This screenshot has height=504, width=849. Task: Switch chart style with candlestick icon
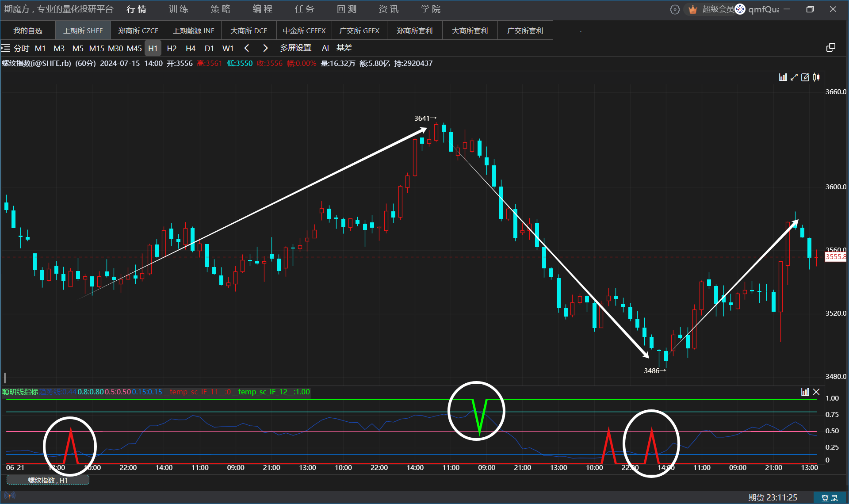816,77
